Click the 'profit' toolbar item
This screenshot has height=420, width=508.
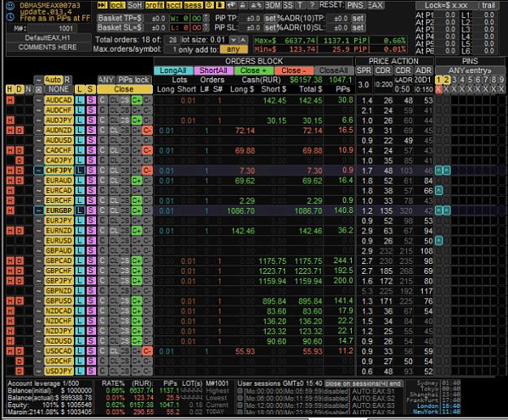tap(154, 5)
